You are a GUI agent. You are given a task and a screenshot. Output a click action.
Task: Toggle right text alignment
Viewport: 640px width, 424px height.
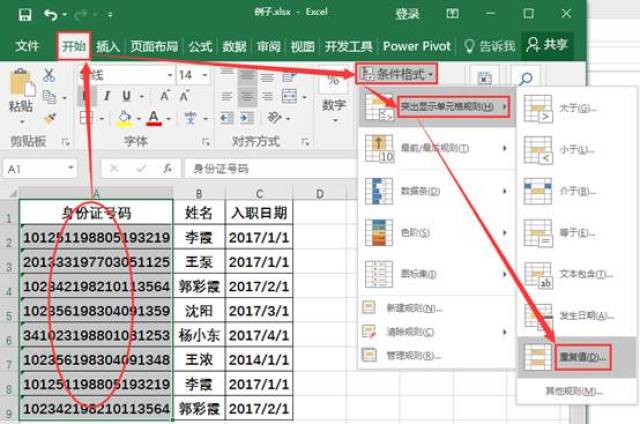[x=267, y=97]
